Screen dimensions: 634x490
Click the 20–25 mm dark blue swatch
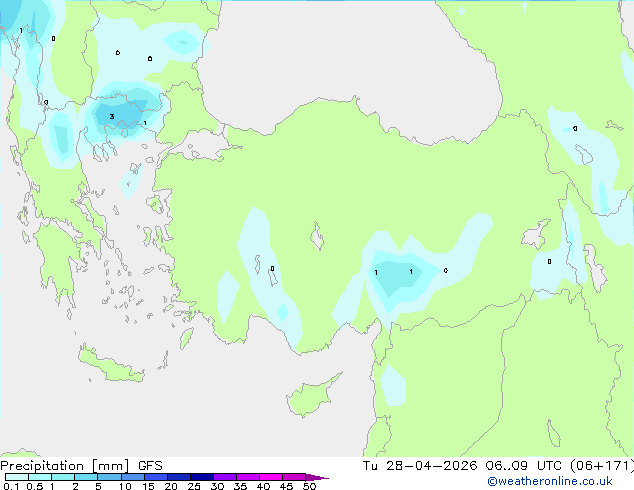tap(179, 477)
